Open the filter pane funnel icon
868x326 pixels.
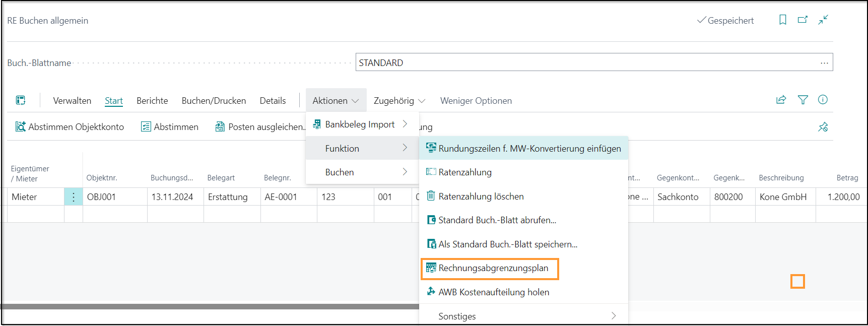(803, 100)
